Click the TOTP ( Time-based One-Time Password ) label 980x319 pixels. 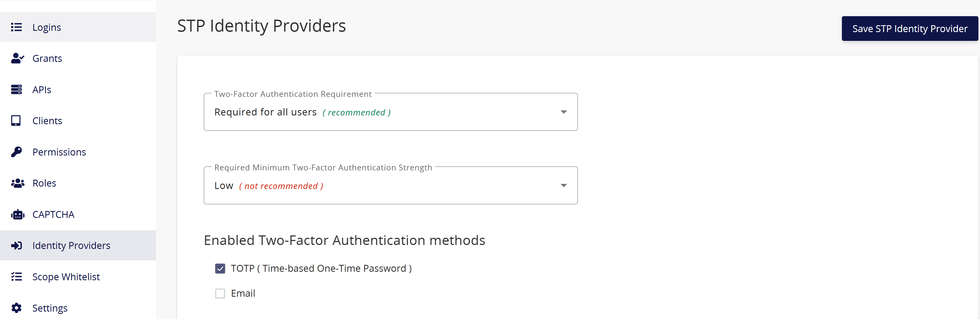[321, 268]
